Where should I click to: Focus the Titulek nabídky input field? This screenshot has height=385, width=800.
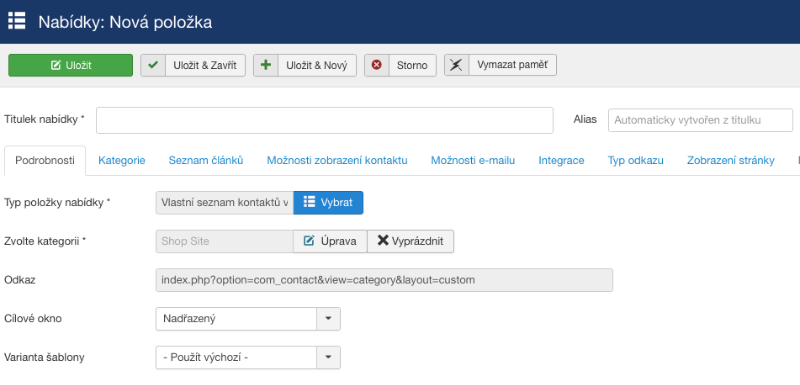(324, 120)
